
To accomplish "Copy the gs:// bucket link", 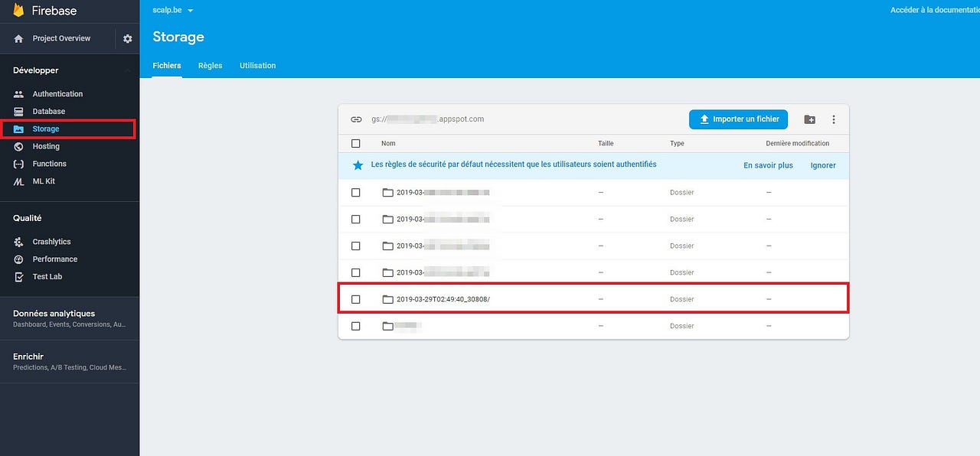I will click(355, 119).
